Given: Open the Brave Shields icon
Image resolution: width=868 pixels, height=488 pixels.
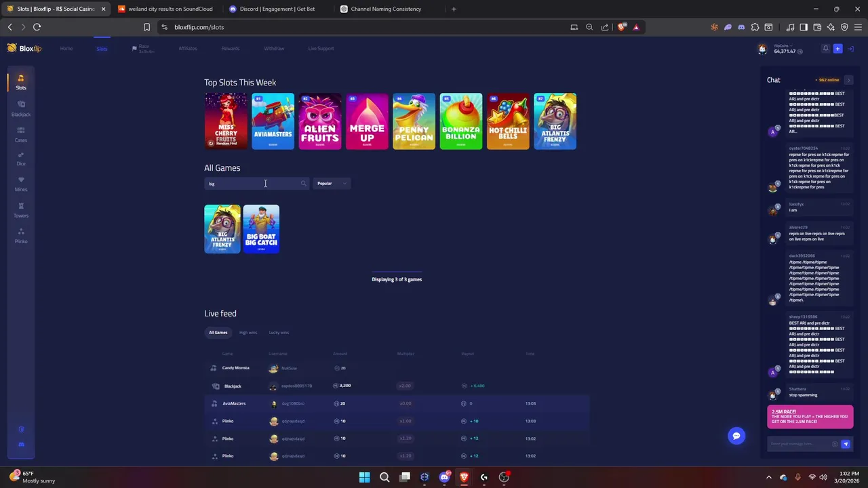Looking at the screenshot, I should [x=622, y=27].
